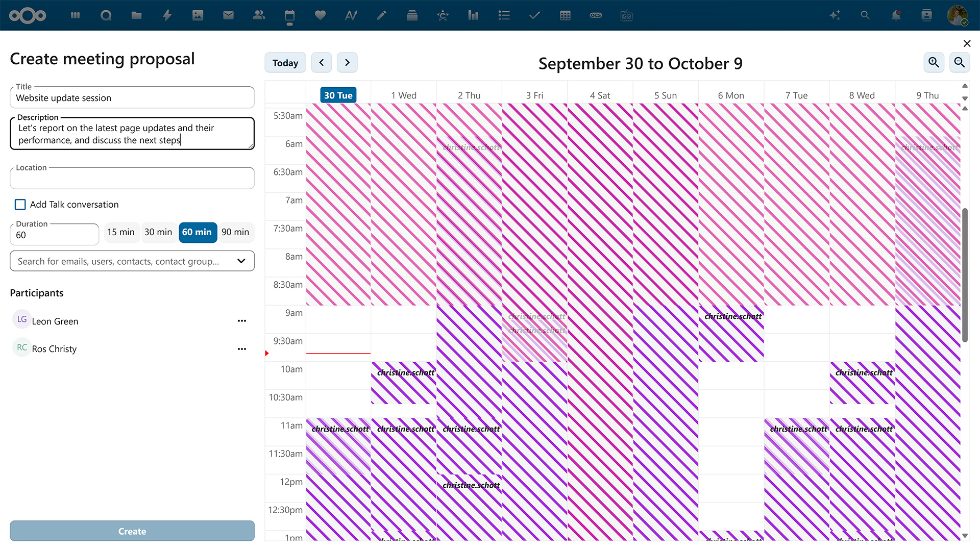Zoom in on the calendar grid

934,62
